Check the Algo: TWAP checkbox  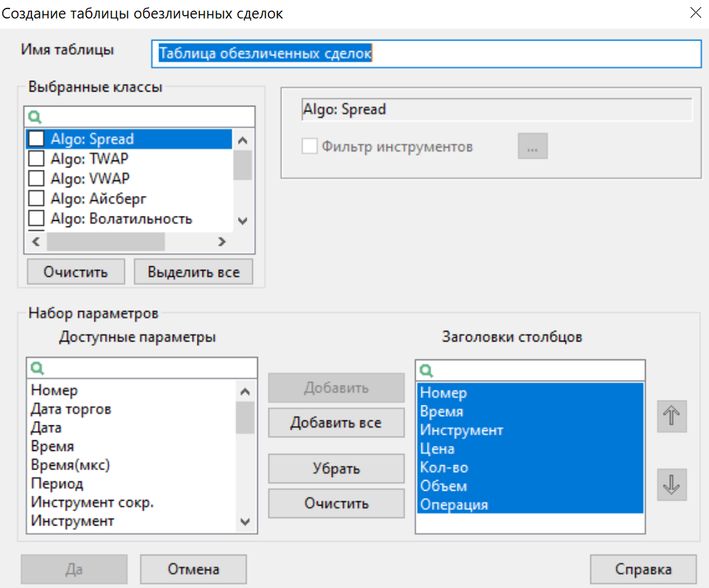click(x=36, y=158)
